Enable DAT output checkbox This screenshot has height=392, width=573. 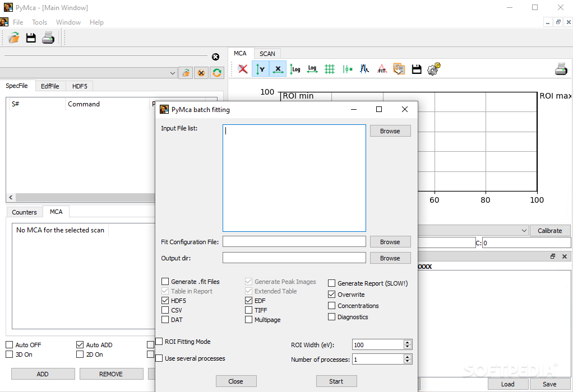(165, 319)
